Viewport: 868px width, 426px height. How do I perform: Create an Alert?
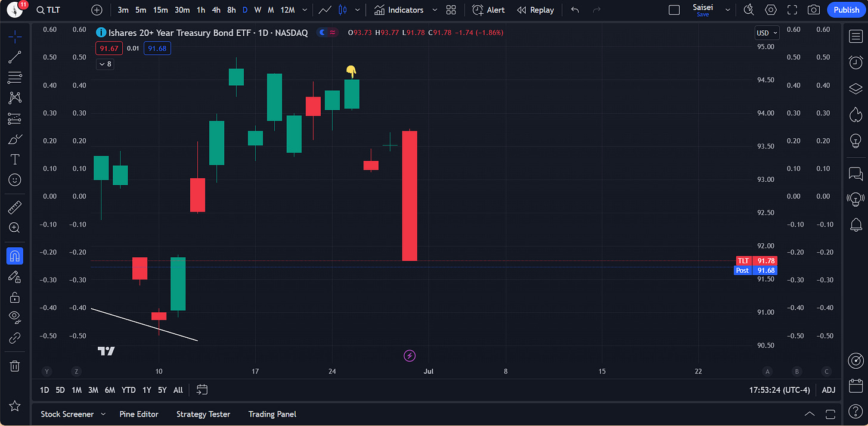[489, 10]
